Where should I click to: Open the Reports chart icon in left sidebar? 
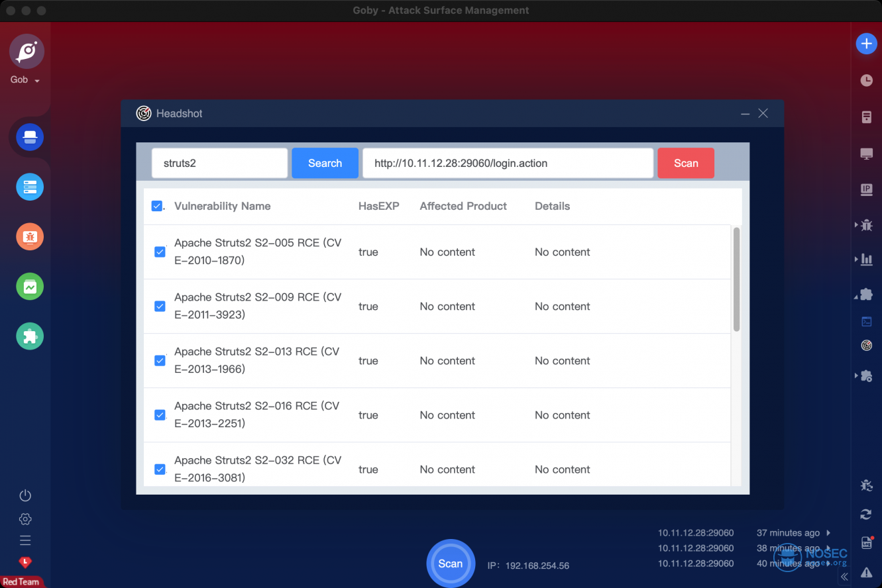click(x=30, y=287)
